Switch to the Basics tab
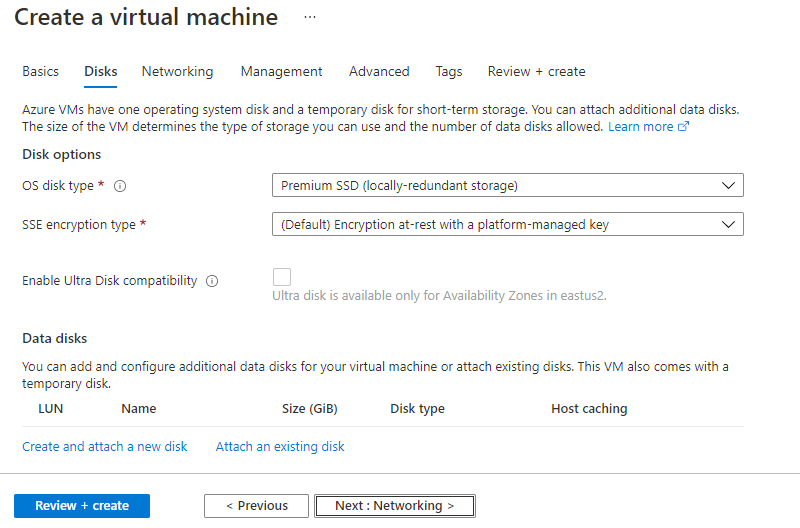The height and width of the screenshot is (528, 800). [41, 71]
